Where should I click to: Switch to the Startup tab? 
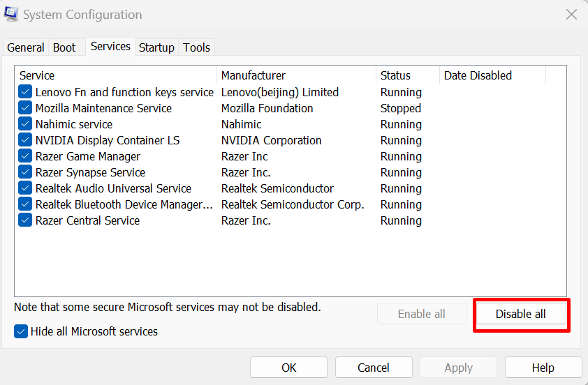(x=156, y=47)
